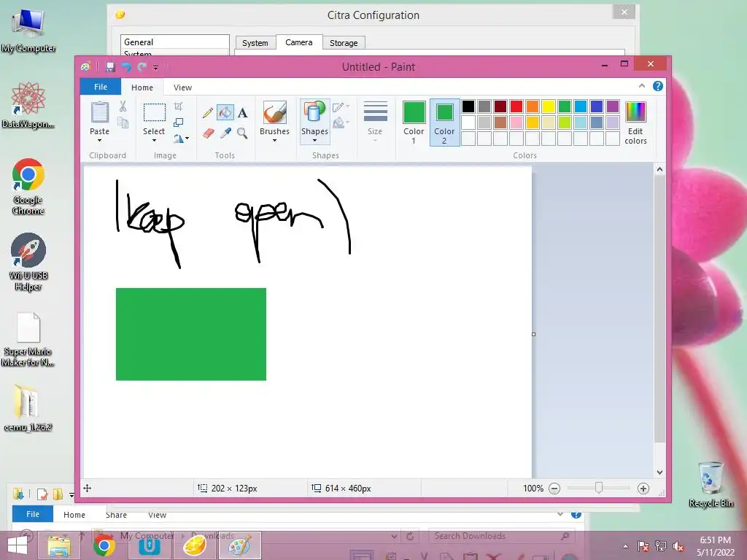Click the Search Downloads field
Image resolution: width=747 pixels, height=560 pixels.
[501, 536]
